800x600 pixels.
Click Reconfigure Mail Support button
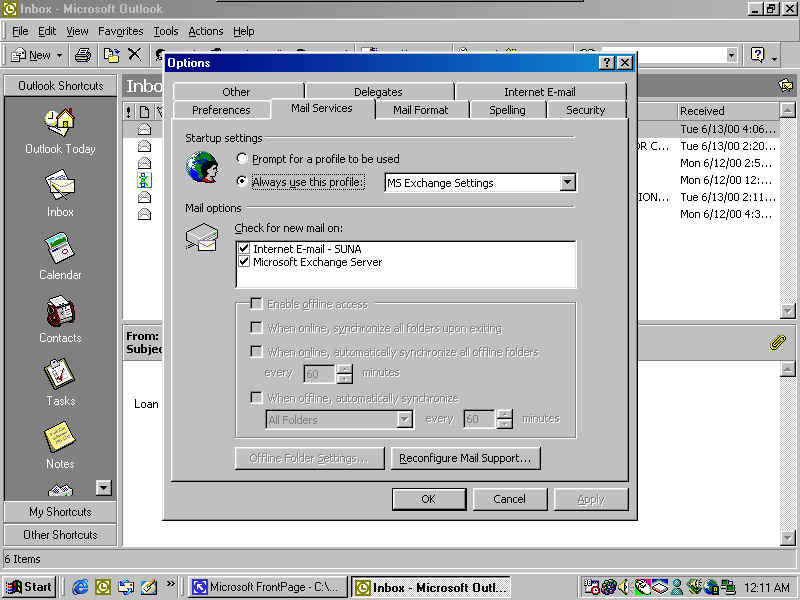[x=465, y=458]
